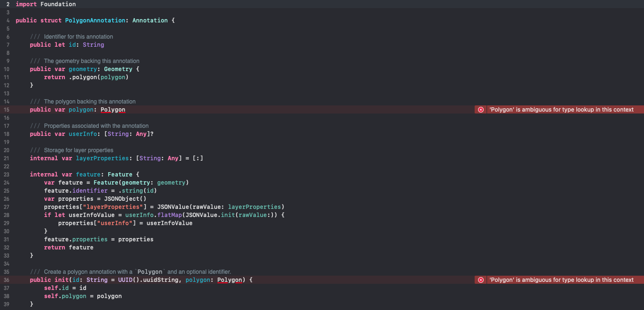The width and height of the screenshot is (644, 310).
Task: Click the String type on line 7
Action: [93, 45]
